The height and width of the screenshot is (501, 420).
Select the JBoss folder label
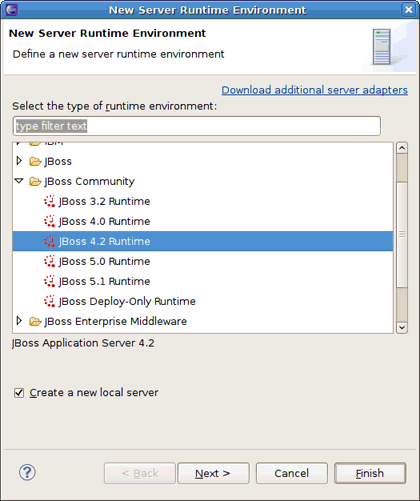[58, 161]
